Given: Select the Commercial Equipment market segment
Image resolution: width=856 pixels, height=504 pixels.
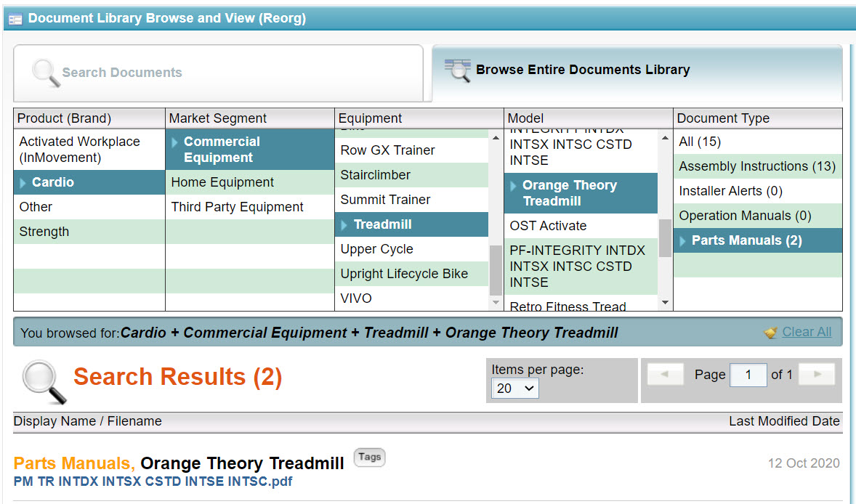Looking at the screenshot, I should tap(250, 150).
